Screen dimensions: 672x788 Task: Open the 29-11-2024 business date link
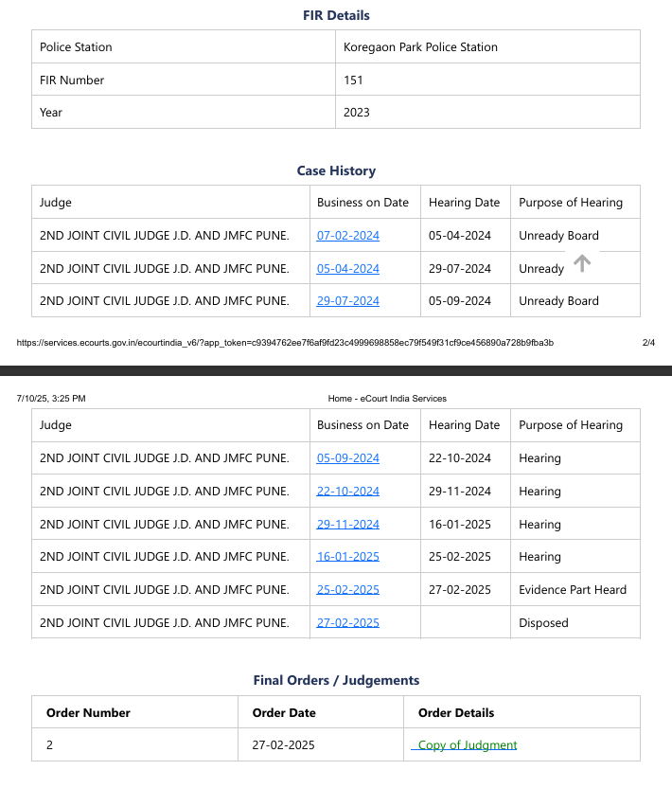347,525
